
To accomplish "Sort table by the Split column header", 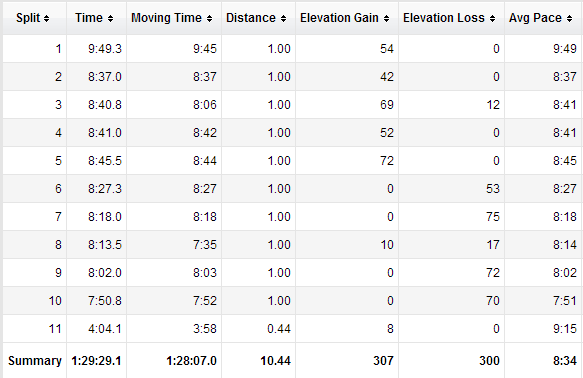I will [28, 18].
